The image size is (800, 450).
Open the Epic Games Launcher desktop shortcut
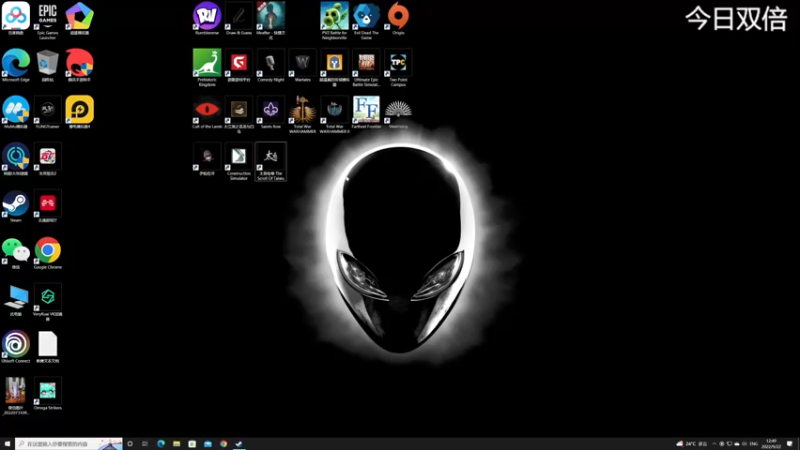(x=47, y=20)
